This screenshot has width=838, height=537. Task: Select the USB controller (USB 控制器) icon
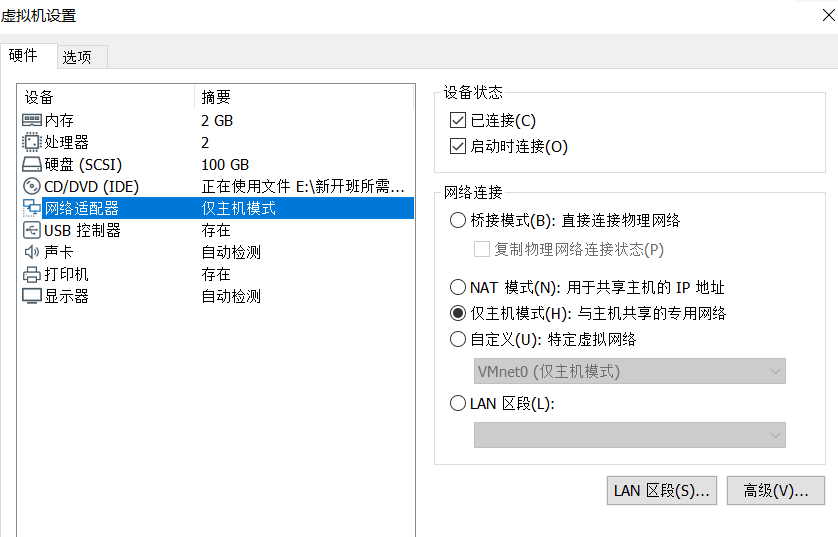[x=31, y=230]
